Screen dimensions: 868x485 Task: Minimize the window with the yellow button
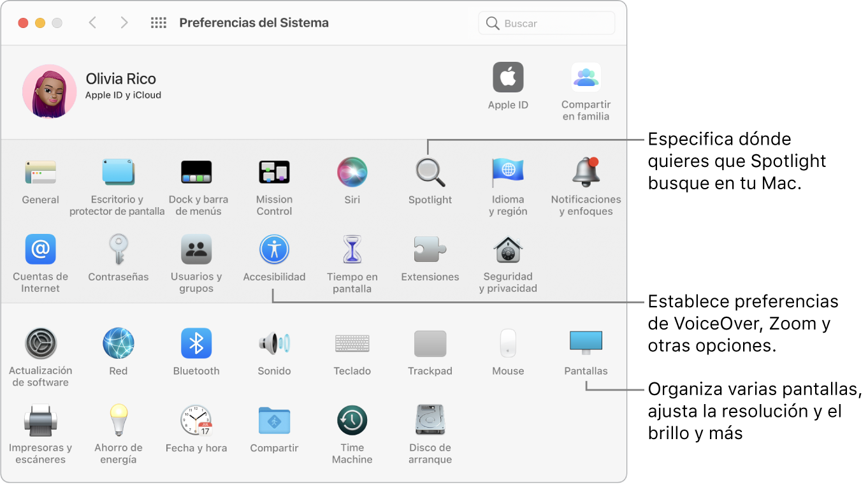tap(40, 23)
